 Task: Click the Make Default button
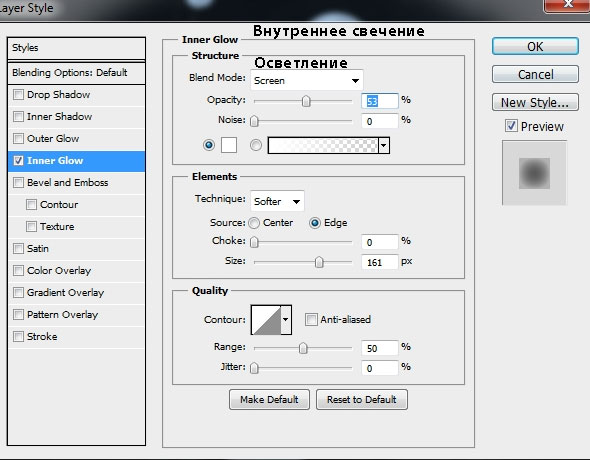pyautogui.click(x=269, y=399)
